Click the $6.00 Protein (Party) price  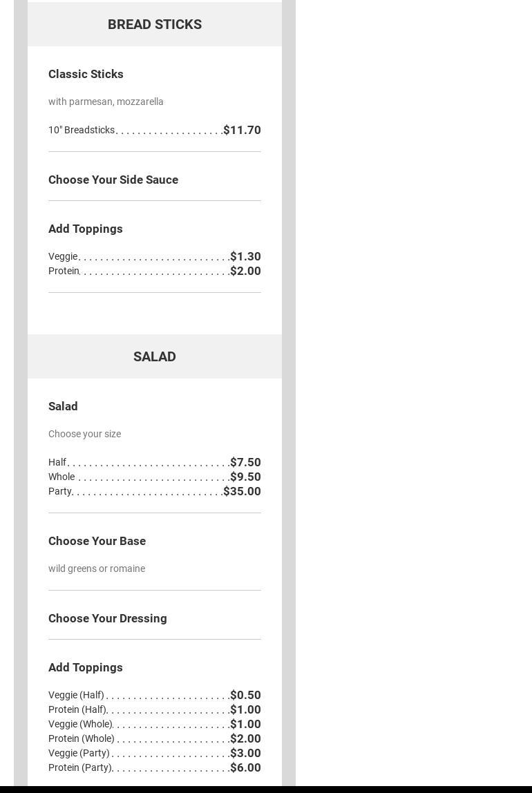click(x=245, y=767)
